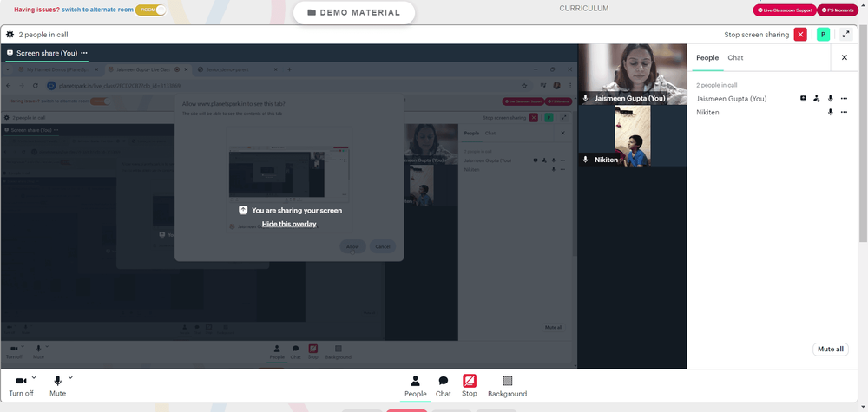Select Nikiten name in People list
Image resolution: width=868 pixels, height=412 pixels.
click(x=707, y=112)
